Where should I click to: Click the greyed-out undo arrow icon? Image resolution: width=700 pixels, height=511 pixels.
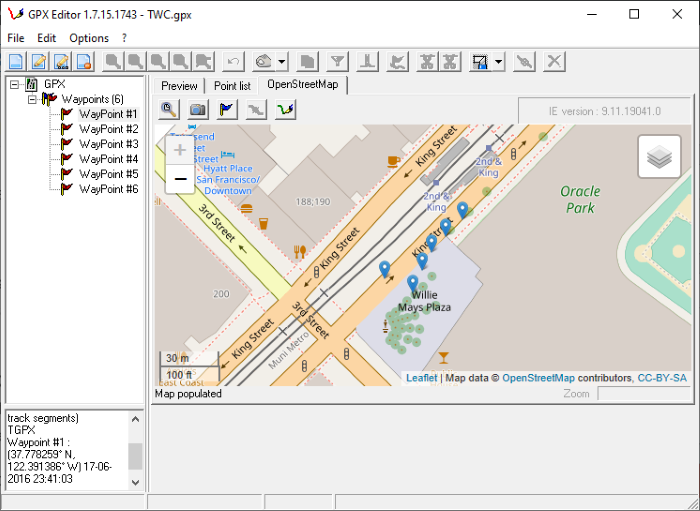coord(233,61)
